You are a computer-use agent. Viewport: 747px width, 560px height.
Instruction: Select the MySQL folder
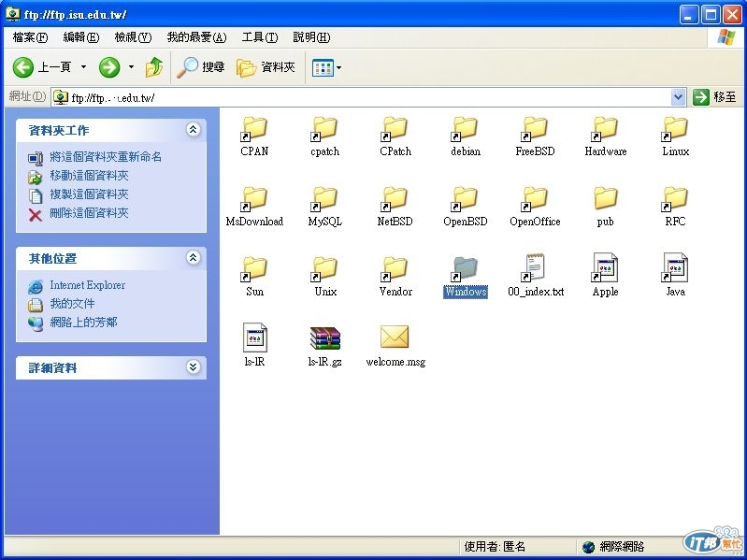coord(325,207)
